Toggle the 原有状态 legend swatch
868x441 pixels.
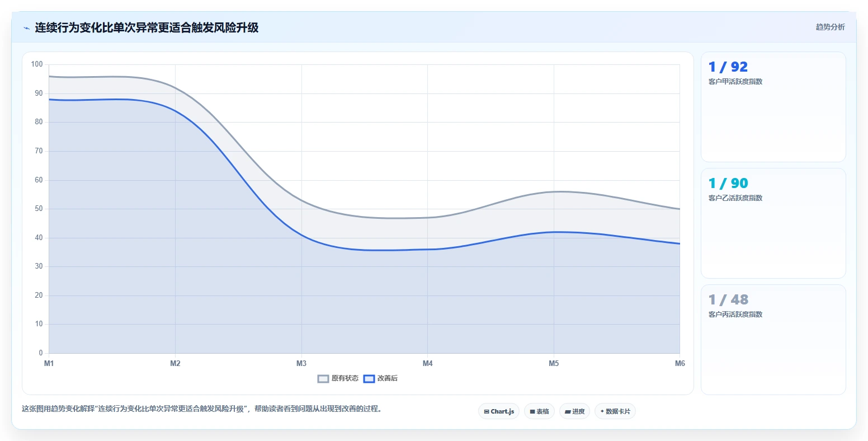(x=323, y=379)
